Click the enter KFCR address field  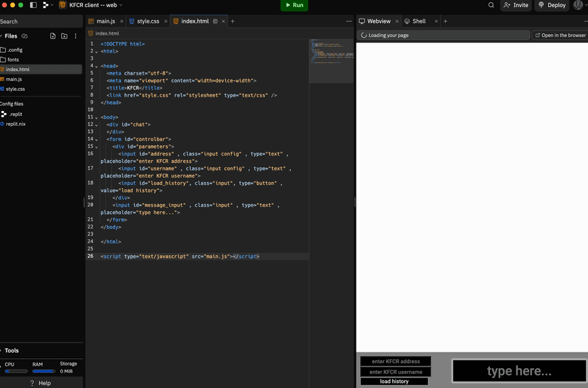[396, 361]
